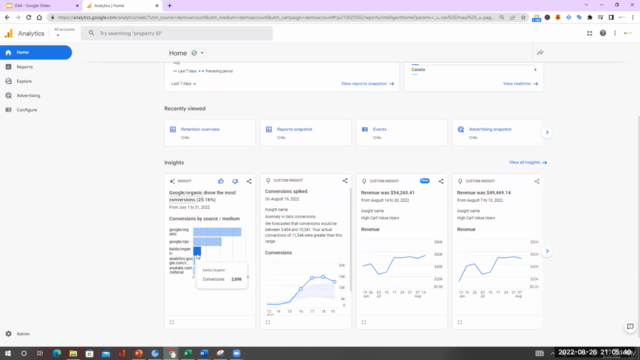Open the three-dot more options menu in Analytics header
Image resolution: width=640 pixels, height=360 pixels.
615,33
